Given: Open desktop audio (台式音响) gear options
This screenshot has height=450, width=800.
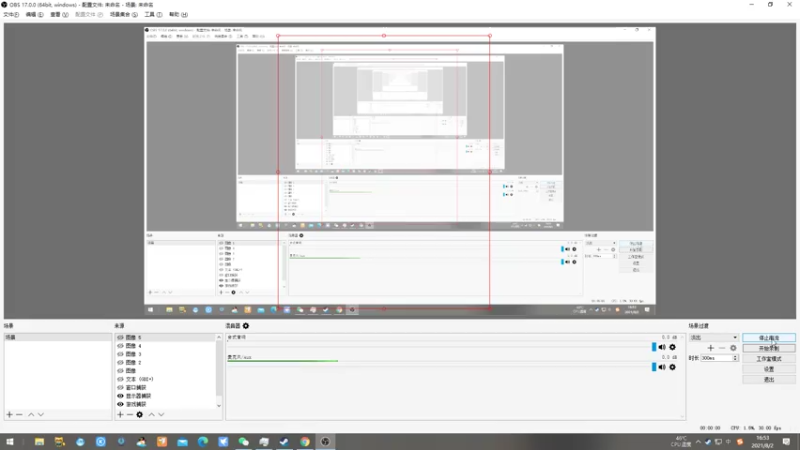Looking at the screenshot, I should point(672,347).
